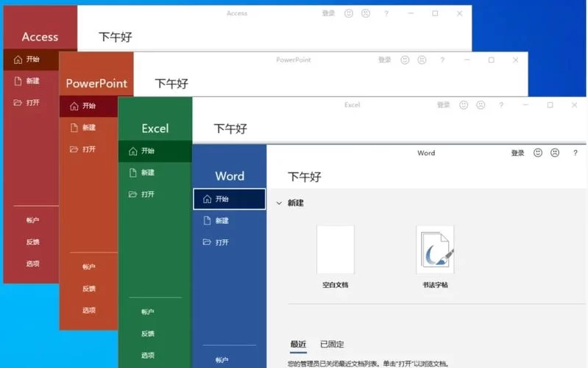588x368 pixels.
Task: Open 反馈 (Feedback) in Excel window
Action: click(x=148, y=333)
